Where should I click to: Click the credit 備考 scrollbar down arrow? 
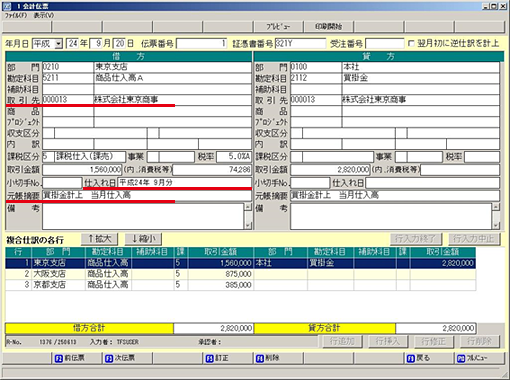tap(496, 226)
